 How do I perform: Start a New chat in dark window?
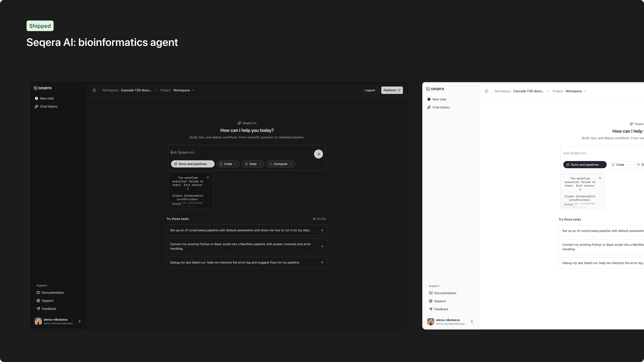pos(44,98)
